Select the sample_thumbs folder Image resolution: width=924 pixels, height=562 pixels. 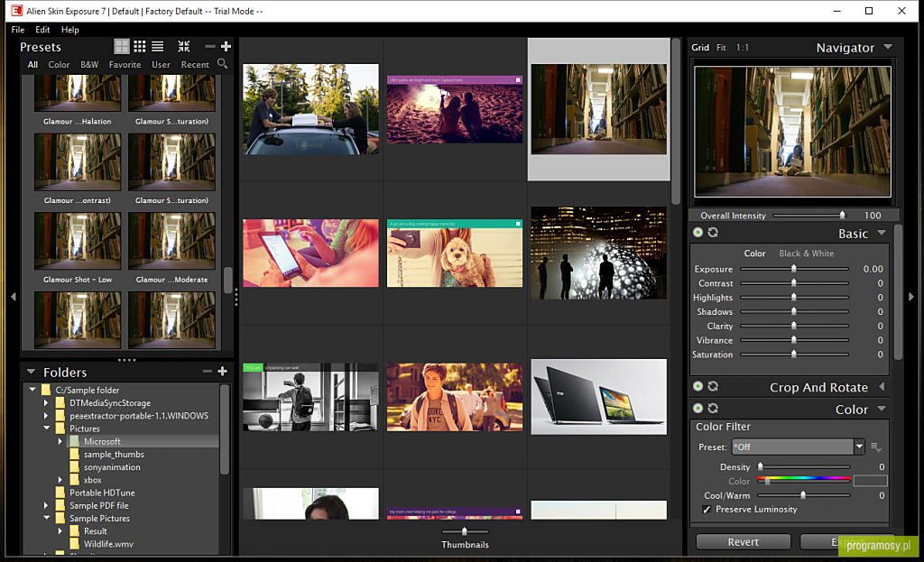click(114, 454)
